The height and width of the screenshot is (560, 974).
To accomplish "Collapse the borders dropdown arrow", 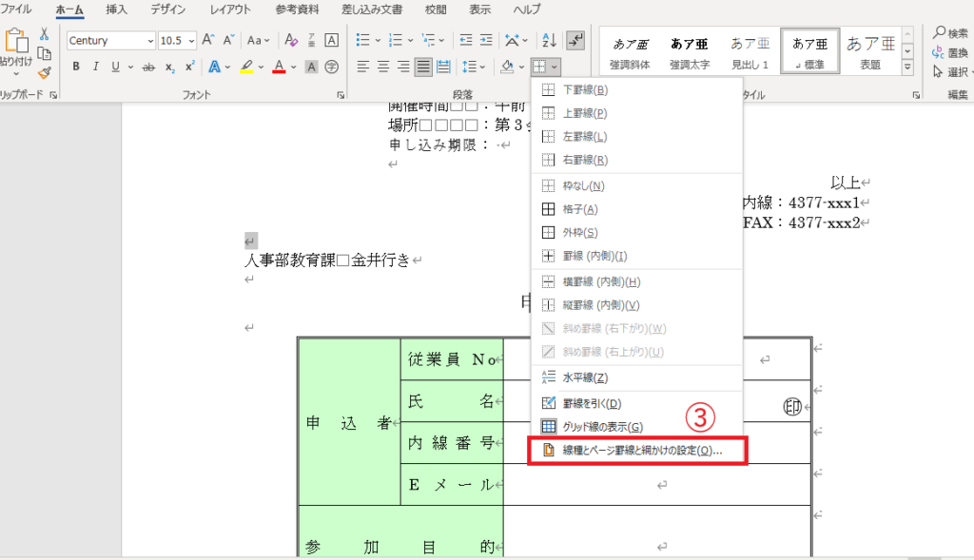I will [555, 68].
